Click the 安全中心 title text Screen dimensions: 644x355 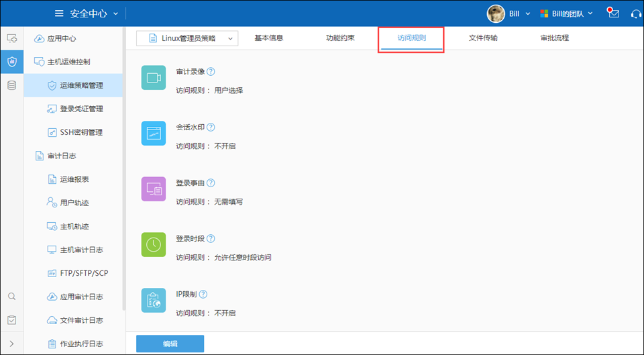pyautogui.click(x=89, y=13)
